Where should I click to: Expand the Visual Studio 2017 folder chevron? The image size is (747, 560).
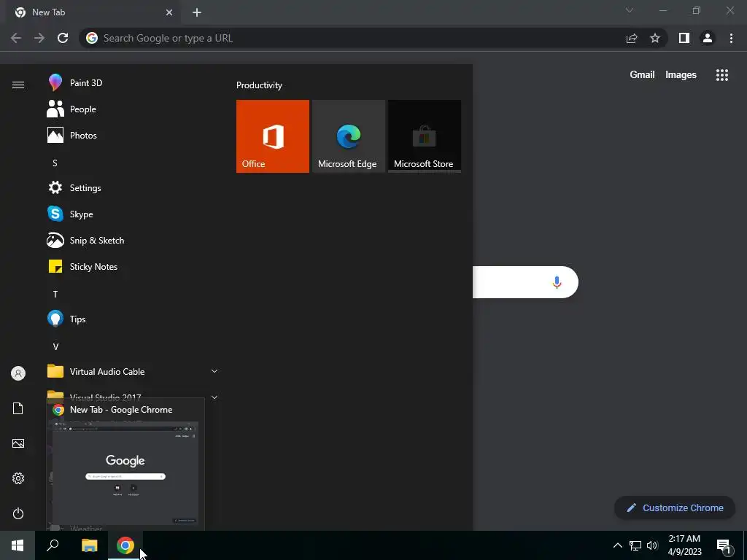pyautogui.click(x=214, y=397)
